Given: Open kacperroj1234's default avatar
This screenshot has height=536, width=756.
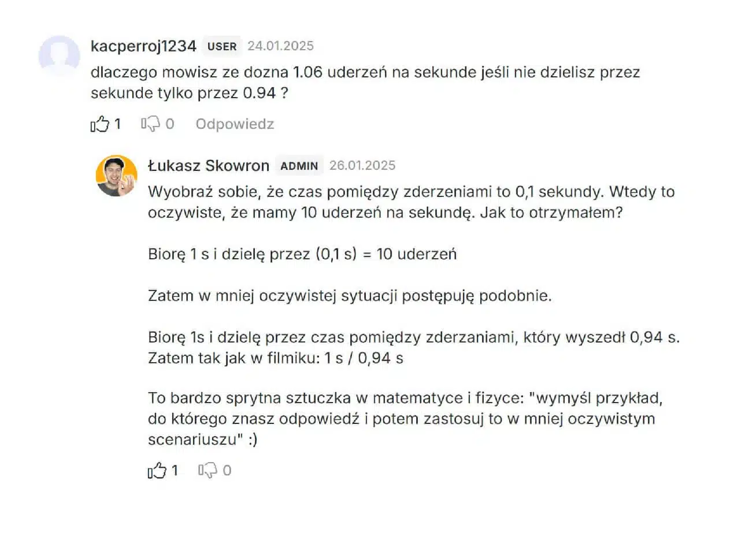Looking at the screenshot, I should tap(59, 56).
